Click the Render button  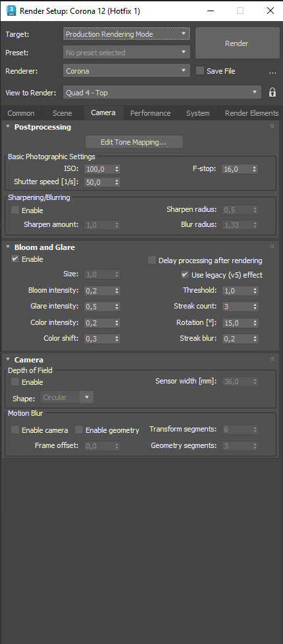pos(236,43)
